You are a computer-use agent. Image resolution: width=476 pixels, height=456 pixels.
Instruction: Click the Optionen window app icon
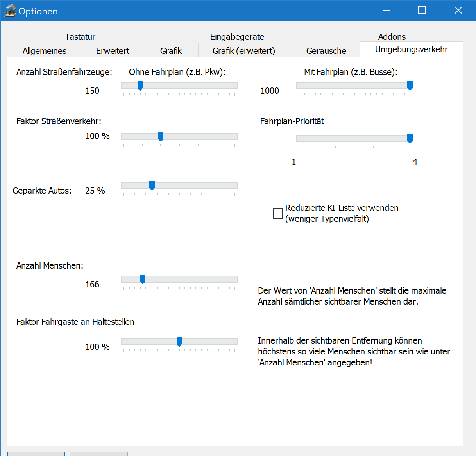pos(10,11)
